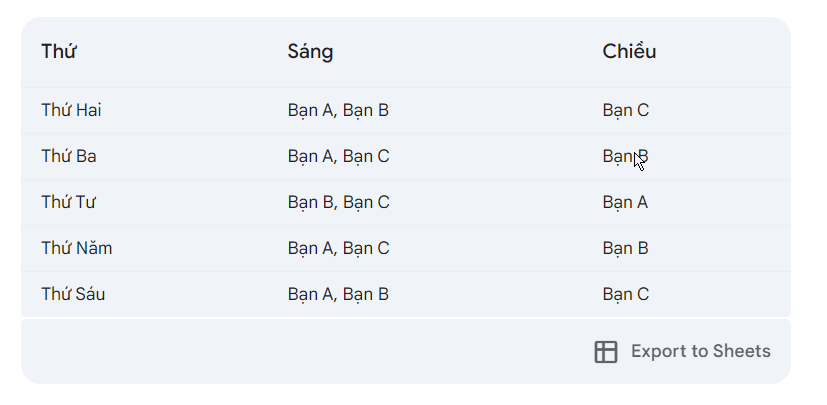Viewport: 827px width, 405px height.
Task: Click the Chiều column header
Action: (x=629, y=51)
